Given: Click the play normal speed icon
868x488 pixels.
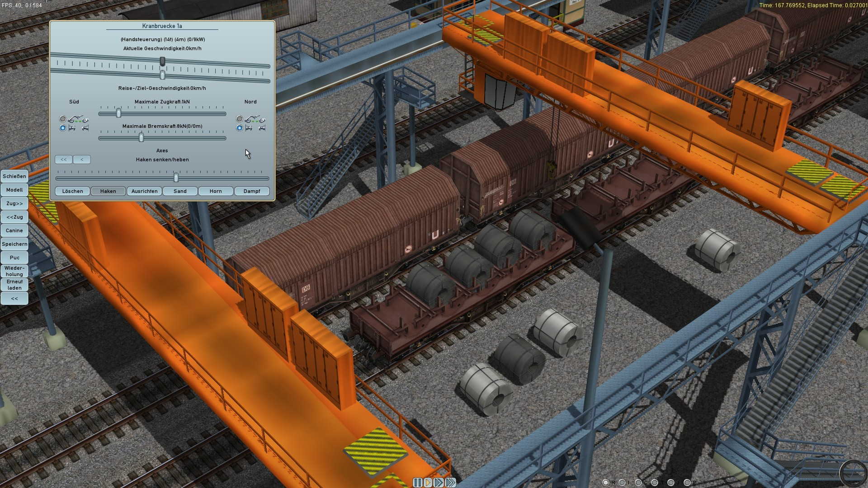Looking at the screenshot, I should click(428, 483).
